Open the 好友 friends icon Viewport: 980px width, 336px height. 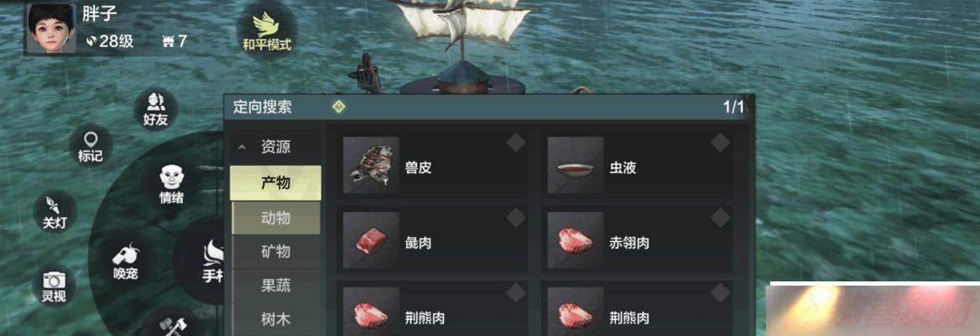click(x=155, y=109)
